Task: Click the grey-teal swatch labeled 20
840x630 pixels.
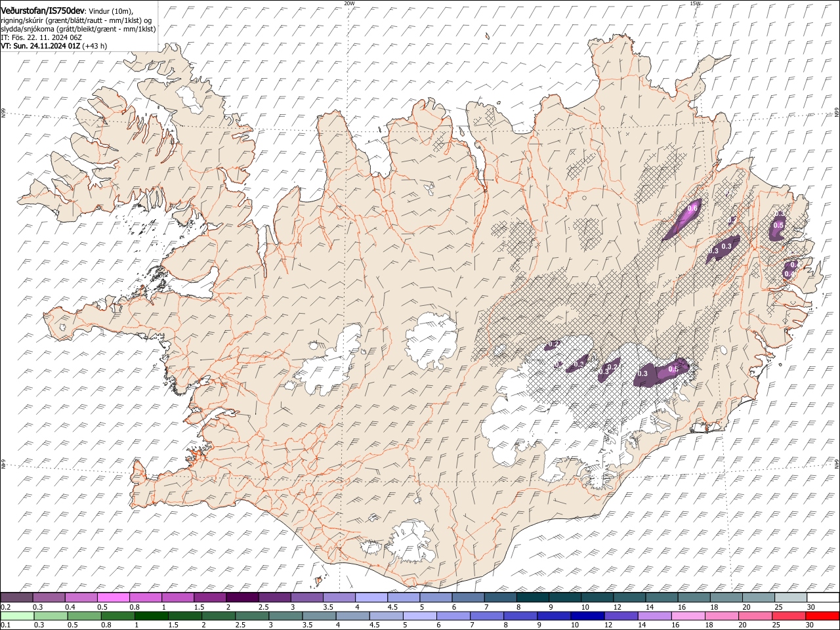Action: coord(758,597)
